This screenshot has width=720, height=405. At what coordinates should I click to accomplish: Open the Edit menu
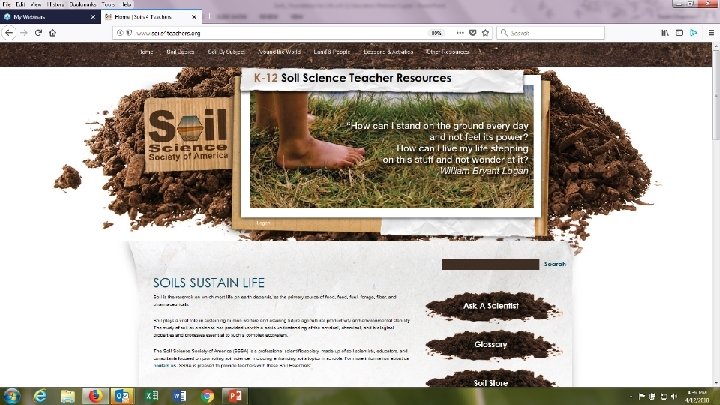click(20, 4)
